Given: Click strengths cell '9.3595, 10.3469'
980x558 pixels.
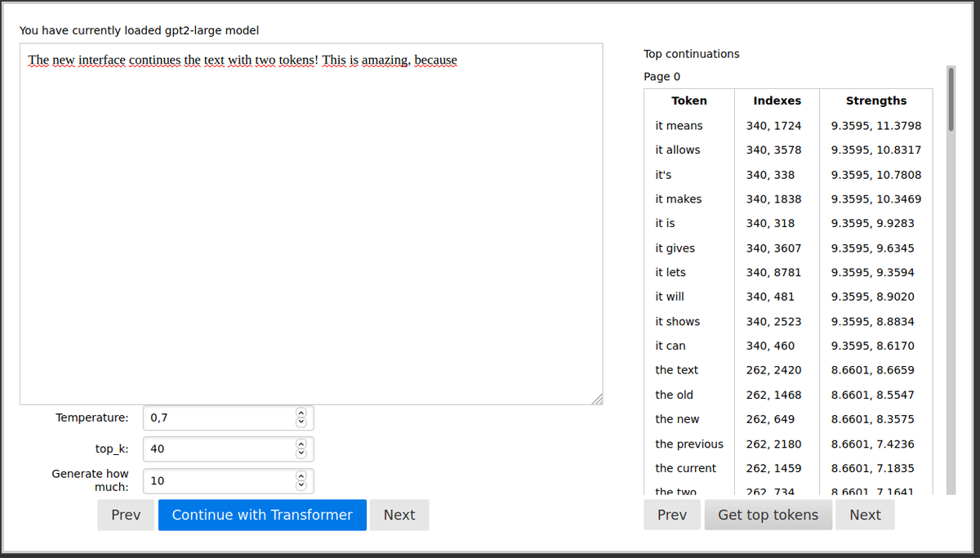Looking at the screenshot, I should point(876,199).
